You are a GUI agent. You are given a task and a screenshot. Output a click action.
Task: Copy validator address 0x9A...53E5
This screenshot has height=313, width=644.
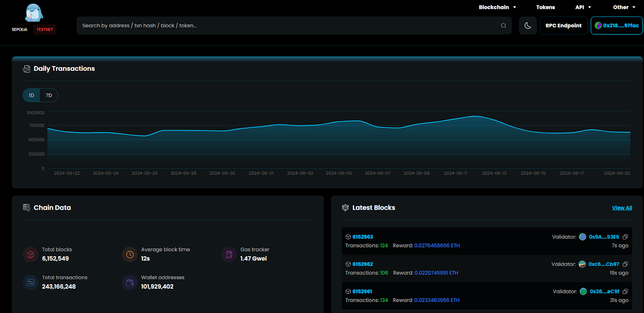coord(625,237)
